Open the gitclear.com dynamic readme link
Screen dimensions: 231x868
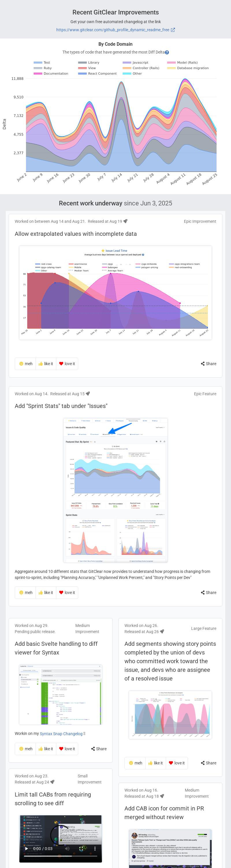(113, 30)
